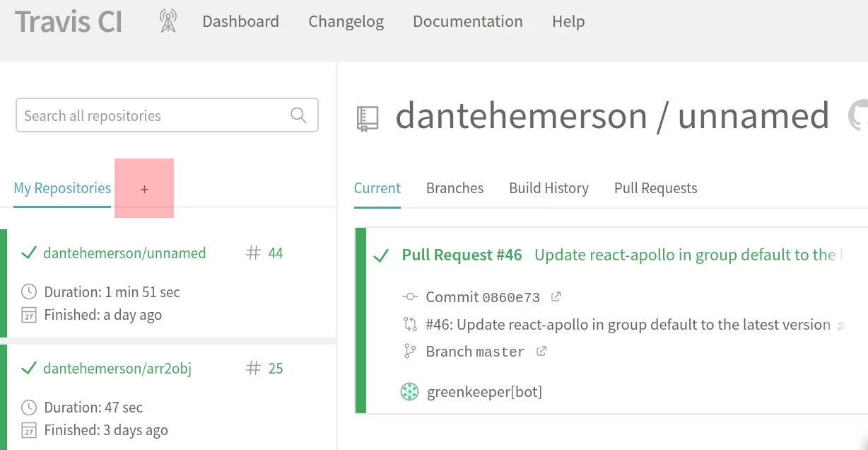Open the Branch master link
The width and height of the screenshot is (868, 450).
pyautogui.click(x=475, y=352)
